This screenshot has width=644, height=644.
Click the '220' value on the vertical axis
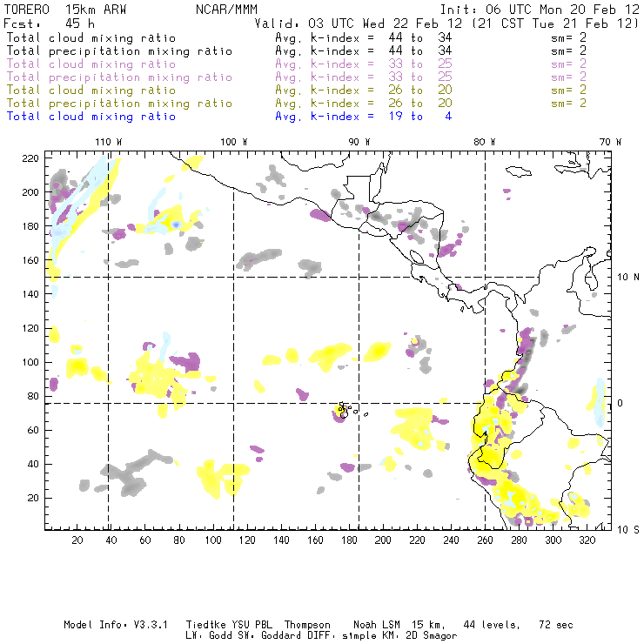point(30,158)
